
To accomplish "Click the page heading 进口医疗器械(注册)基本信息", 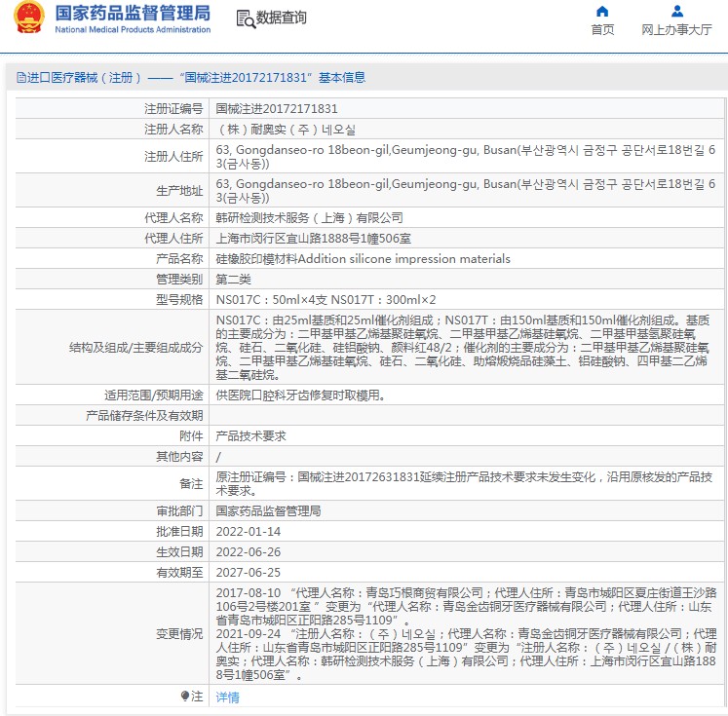I will coord(191,78).
